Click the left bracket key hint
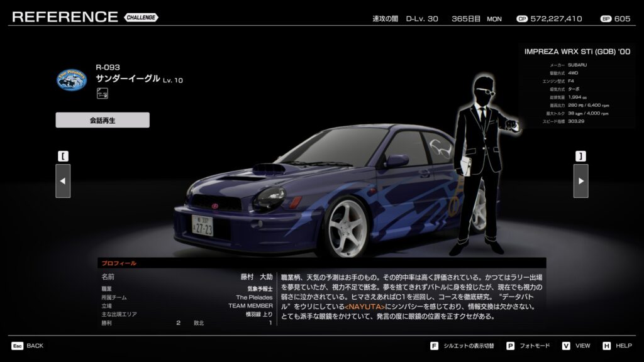Screen dimensions: 644x362 pos(63,156)
